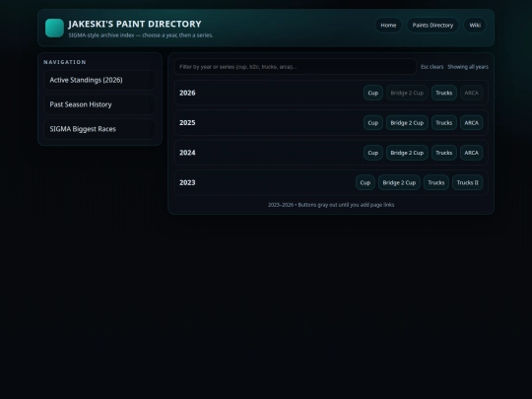Screen dimensions: 532x399
Task: Click the teal logo square icon
Action: click(x=54, y=28)
